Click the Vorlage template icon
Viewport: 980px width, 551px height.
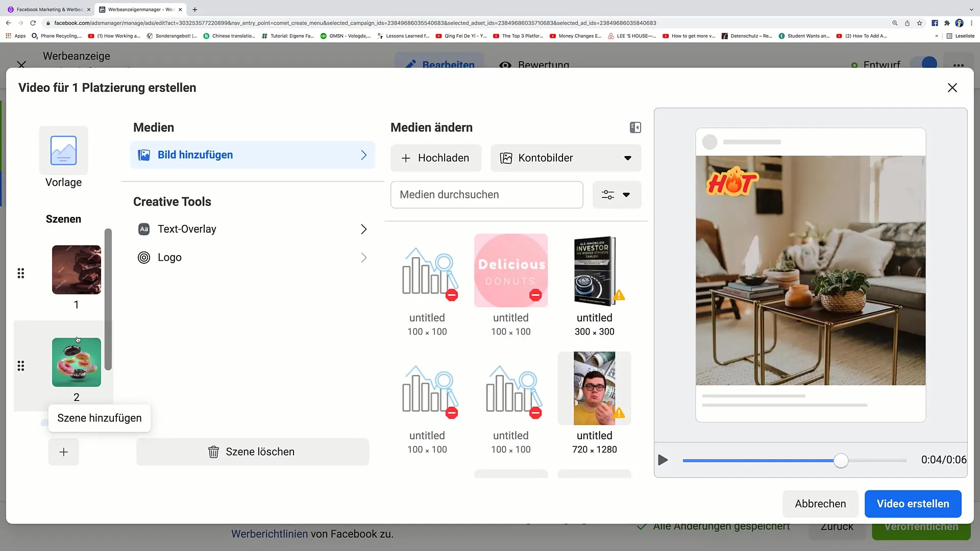tap(63, 151)
